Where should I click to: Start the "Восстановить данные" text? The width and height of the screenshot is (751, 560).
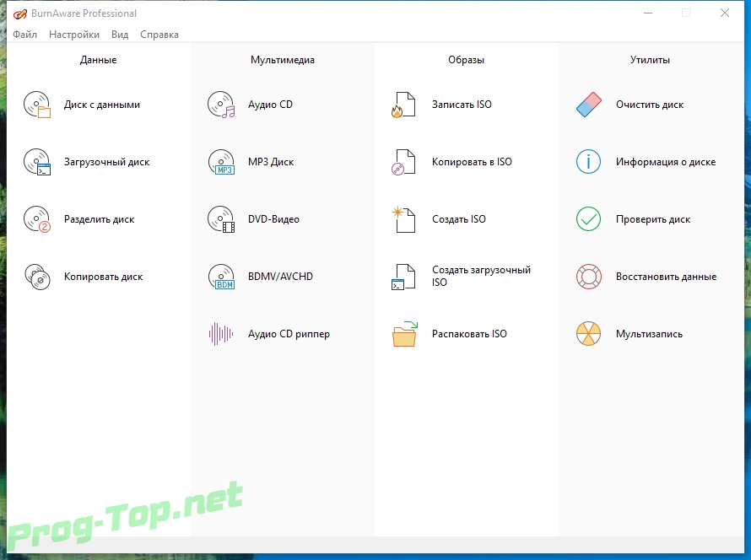pos(667,277)
